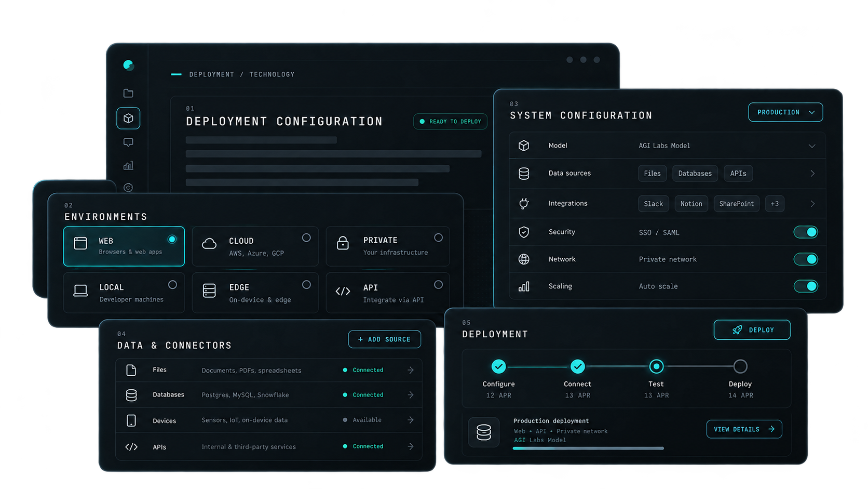Toggle the Private network switch
Screen dimensions: 868x489
click(x=806, y=259)
